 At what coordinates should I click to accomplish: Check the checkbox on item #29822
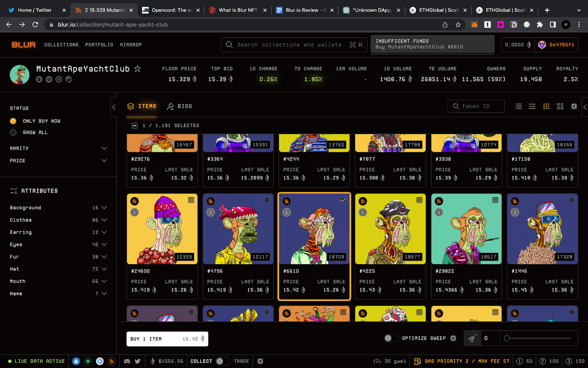pyautogui.click(x=495, y=200)
